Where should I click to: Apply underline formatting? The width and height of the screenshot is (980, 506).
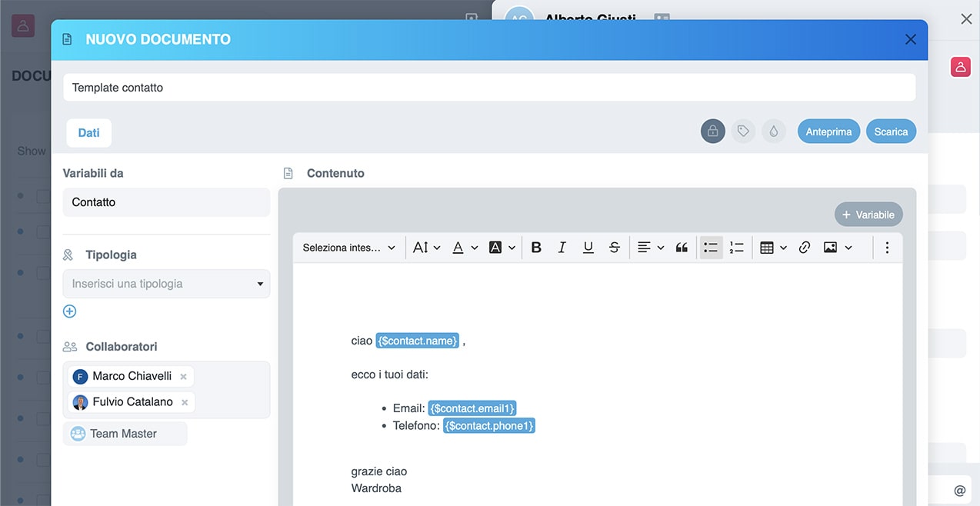(x=588, y=248)
